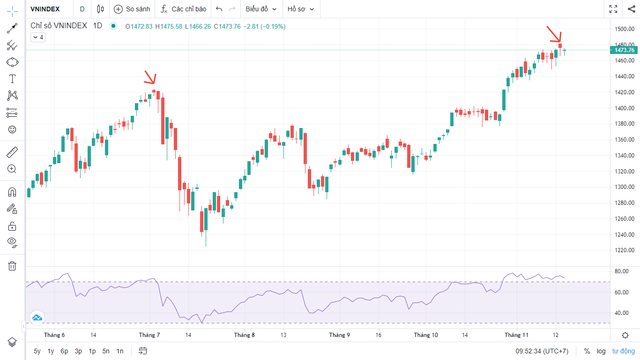Click the 1500.00 price axis label
Image resolution: width=640 pixels, height=360 pixels.
tap(624, 29)
